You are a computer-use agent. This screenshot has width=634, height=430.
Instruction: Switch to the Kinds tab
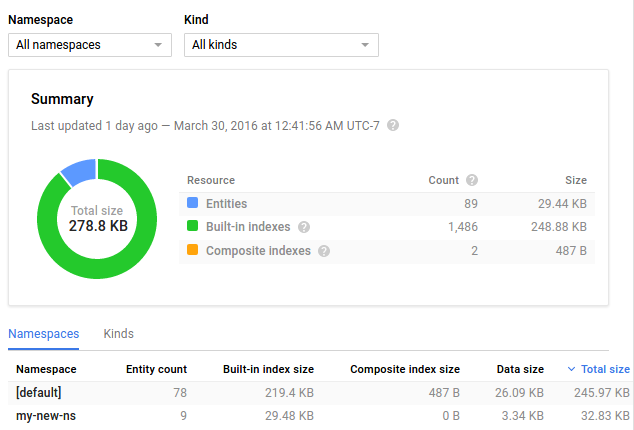point(118,334)
